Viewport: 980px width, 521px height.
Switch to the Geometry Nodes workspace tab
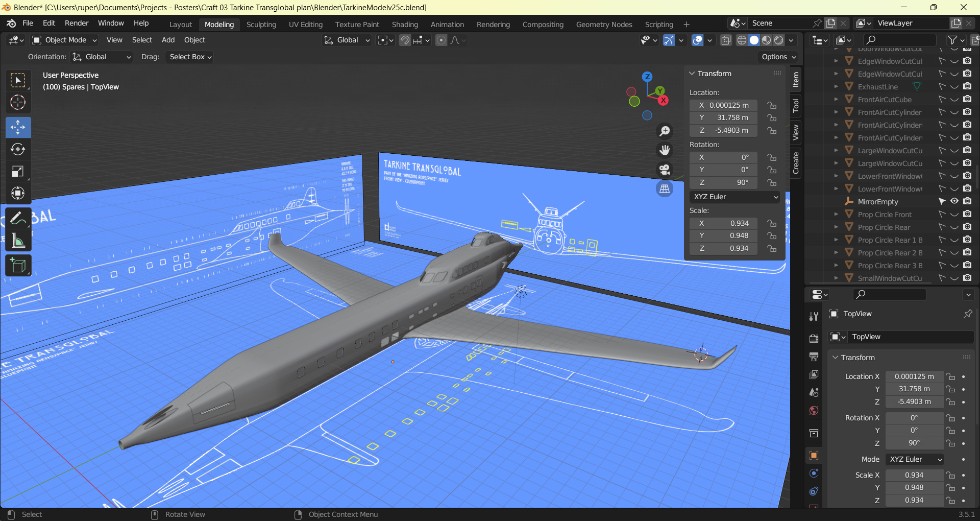604,25
